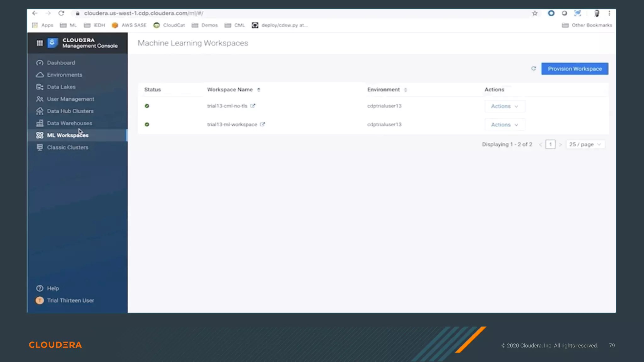The image size is (644, 362).
Task: Go to Data Lakes section
Action: coord(61,87)
